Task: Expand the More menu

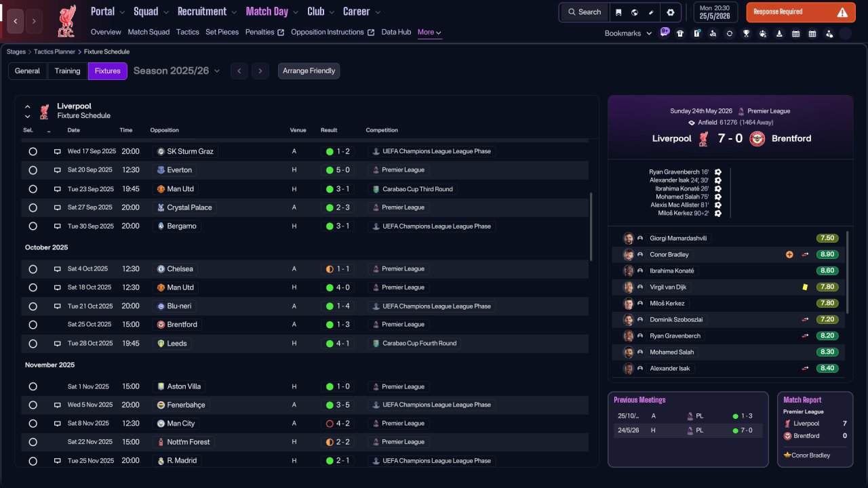Action: 429,32
